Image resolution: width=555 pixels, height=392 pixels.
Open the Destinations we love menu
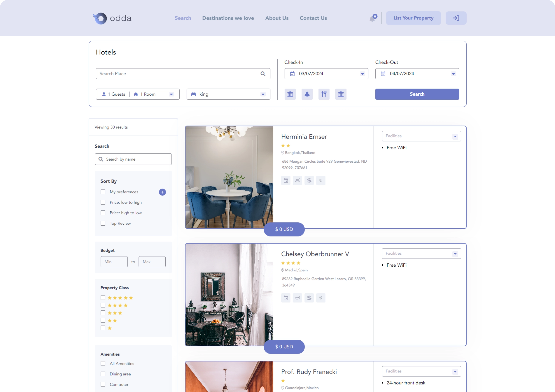point(228,18)
